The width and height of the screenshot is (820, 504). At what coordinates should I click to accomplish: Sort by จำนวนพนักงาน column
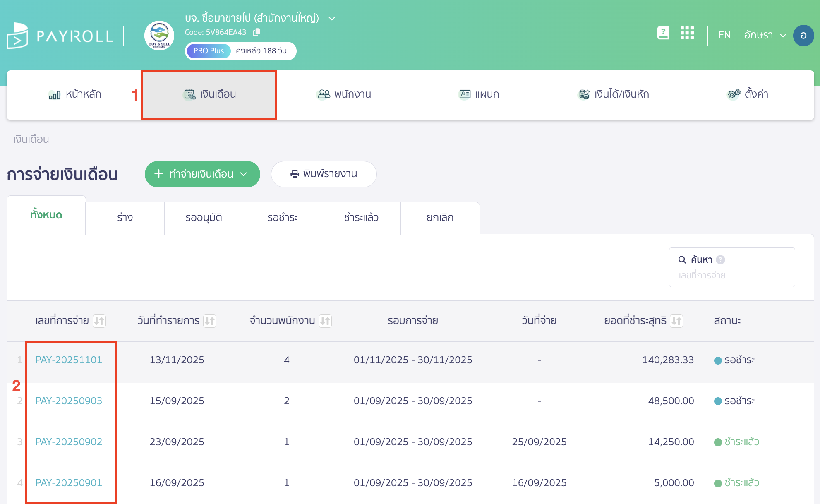click(325, 321)
